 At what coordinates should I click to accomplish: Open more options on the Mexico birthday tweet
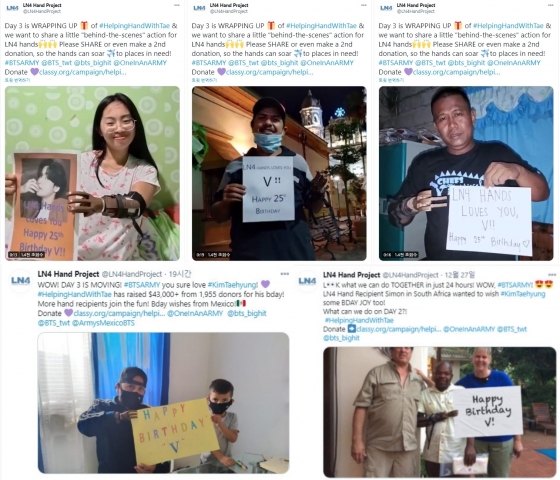click(x=285, y=274)
